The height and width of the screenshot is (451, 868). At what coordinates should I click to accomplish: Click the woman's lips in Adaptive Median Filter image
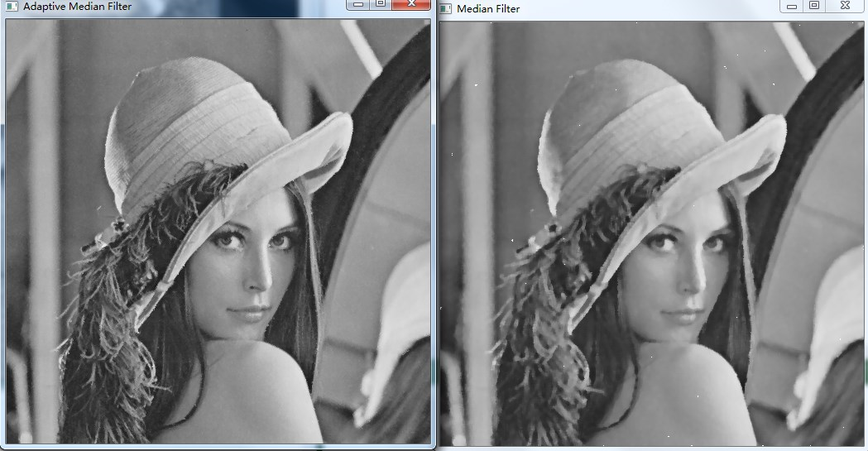(251, 314)
